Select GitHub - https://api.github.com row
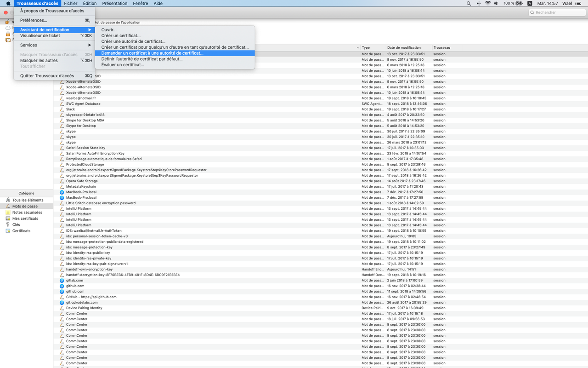 point(321,297)
